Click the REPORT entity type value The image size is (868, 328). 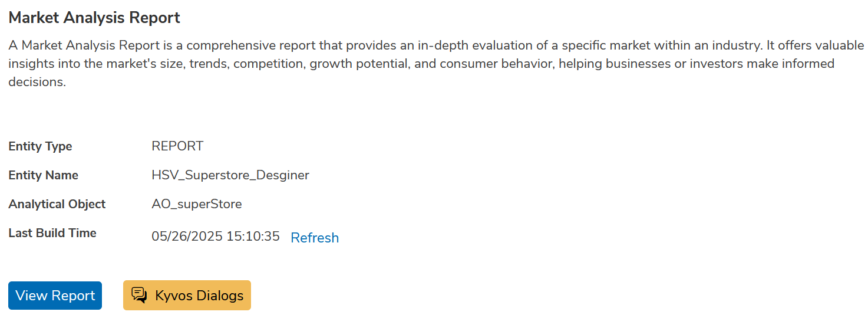[x=177, y=146]
